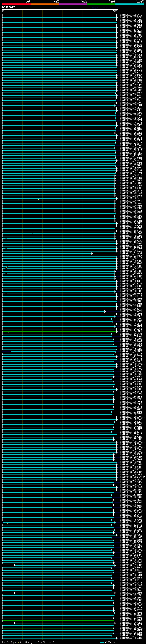Image resolution: width=146 pixels, height=644 pixels.
Task: Click the UniRef100_A3Z486 label
Action: pyautogui.click(x=131, y=462)
